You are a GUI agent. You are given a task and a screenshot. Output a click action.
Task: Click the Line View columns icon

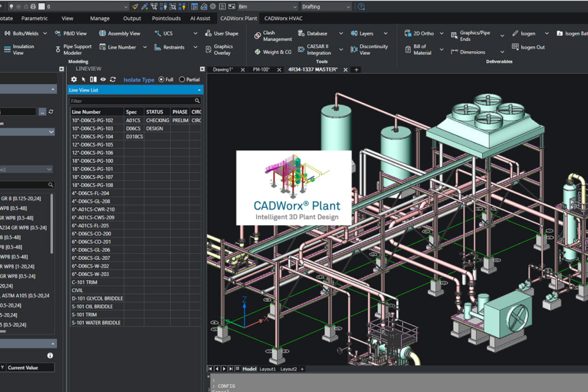[94, 80]
